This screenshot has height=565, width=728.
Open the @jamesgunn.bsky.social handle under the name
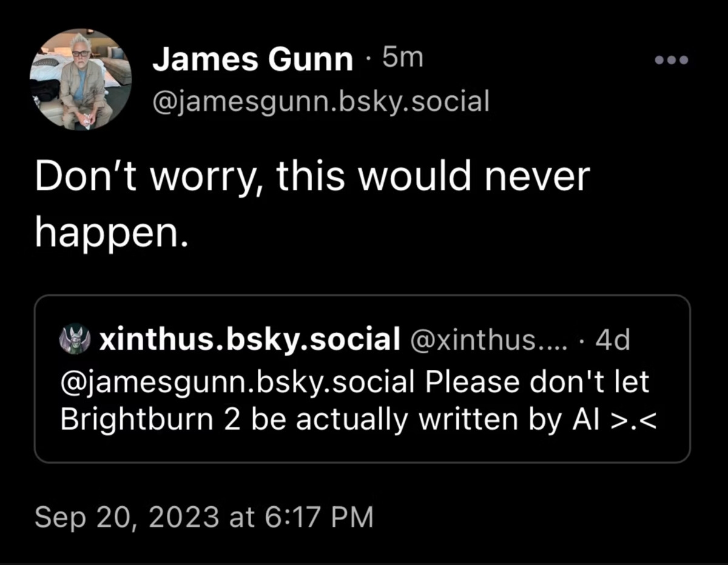(321, 102)
